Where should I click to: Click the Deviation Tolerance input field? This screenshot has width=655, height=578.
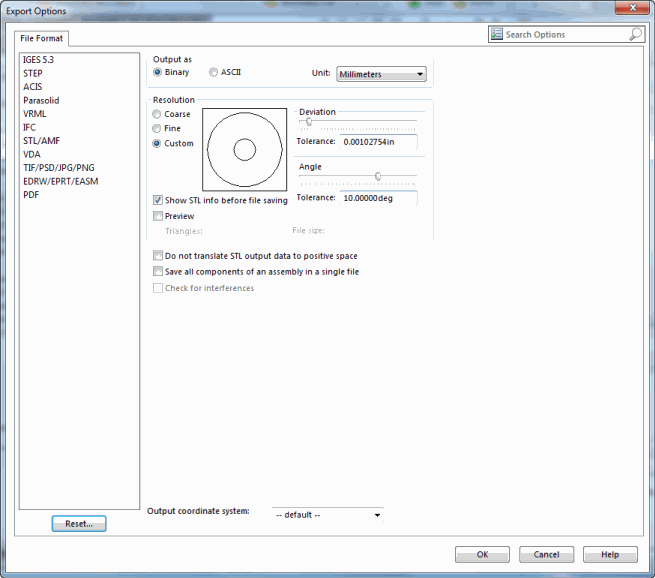(x=378, y=142)
